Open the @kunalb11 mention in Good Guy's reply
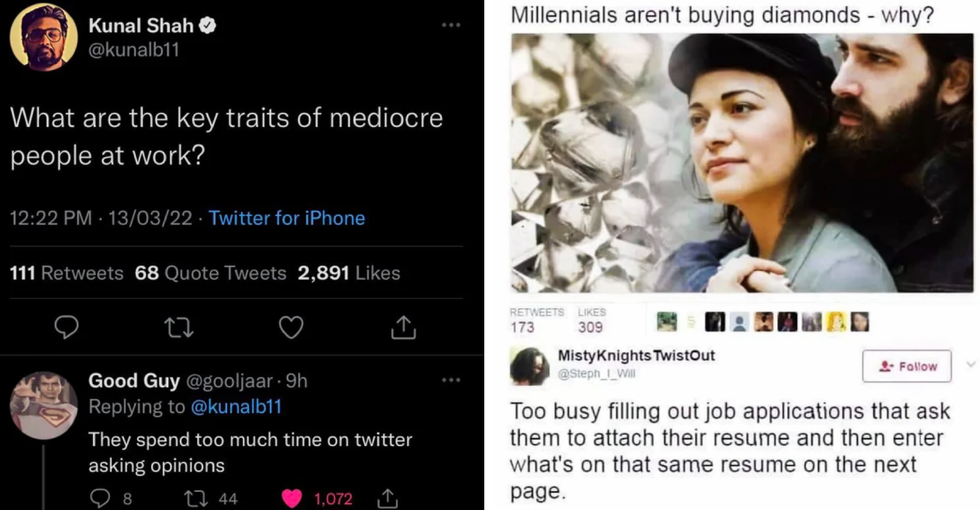 click(235, 406)
